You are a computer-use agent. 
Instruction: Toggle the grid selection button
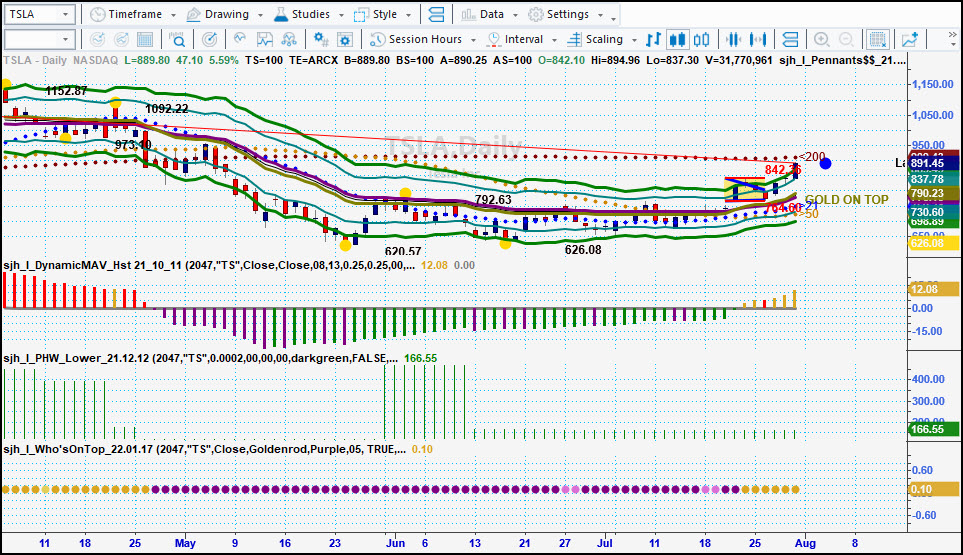coord(878,40)
